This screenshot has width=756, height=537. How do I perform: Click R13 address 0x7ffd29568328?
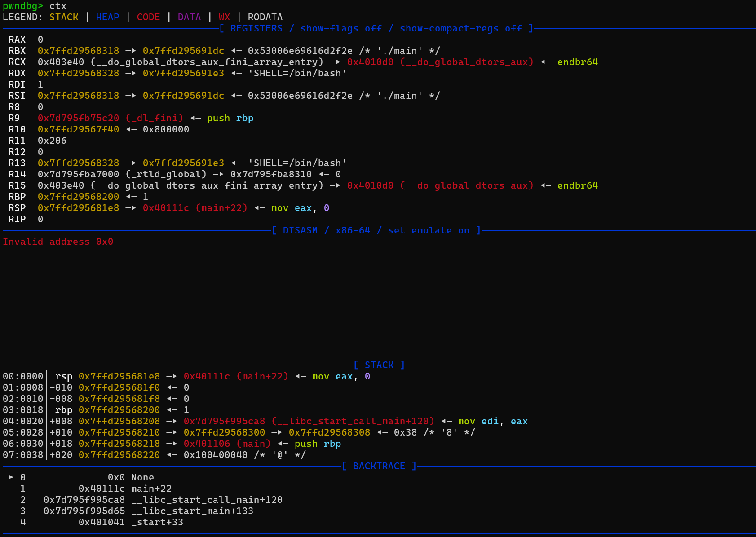point(79,163)
